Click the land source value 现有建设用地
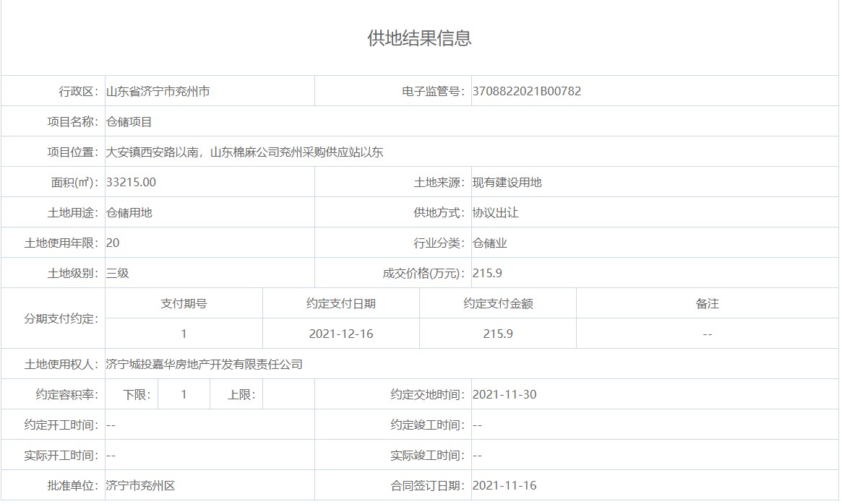842x504 pixels. click(x=507, y=183)
